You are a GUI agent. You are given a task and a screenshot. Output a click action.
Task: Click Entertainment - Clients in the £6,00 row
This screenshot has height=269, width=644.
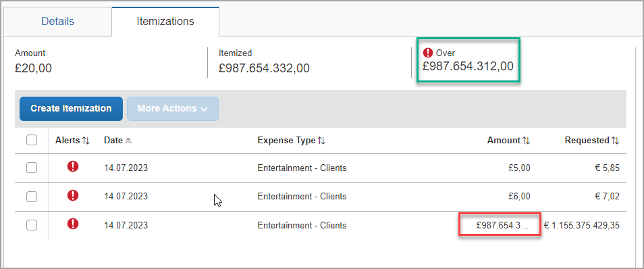point(302,197)
